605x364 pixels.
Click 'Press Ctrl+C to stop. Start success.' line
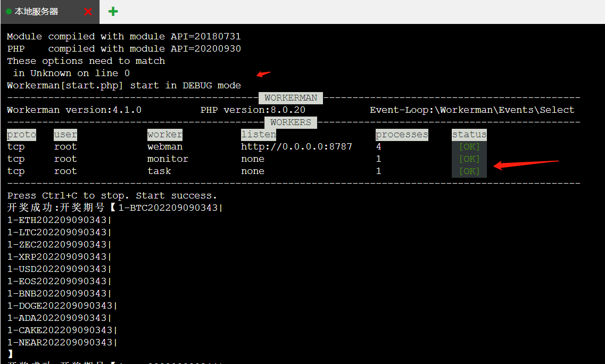click(112, 196)
